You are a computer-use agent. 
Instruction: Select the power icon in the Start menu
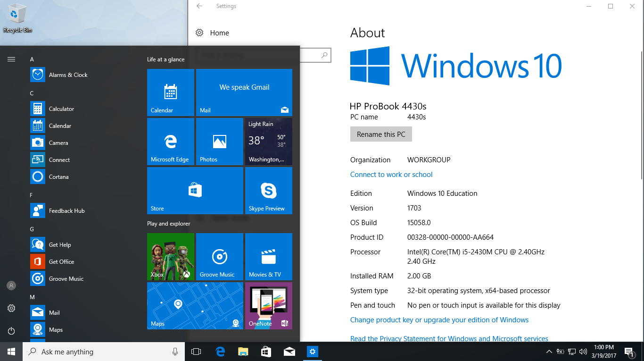pyautogui.click(x=11, y=331)
